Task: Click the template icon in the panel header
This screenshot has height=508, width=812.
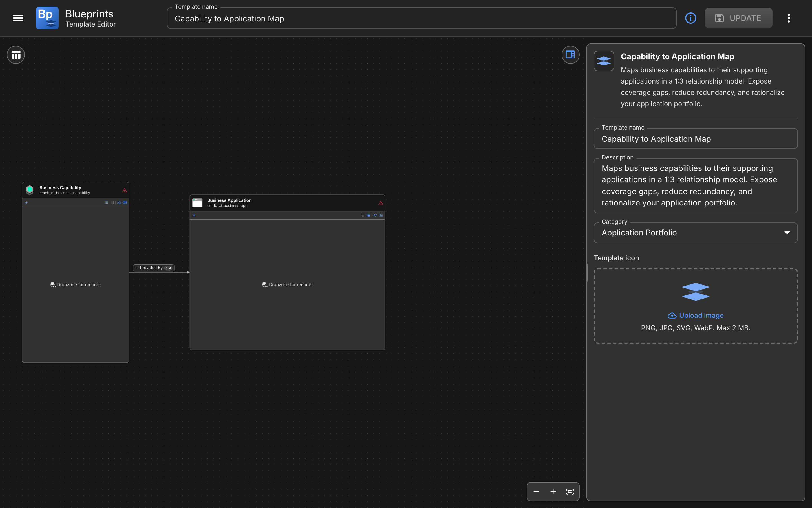Action: 604,61
